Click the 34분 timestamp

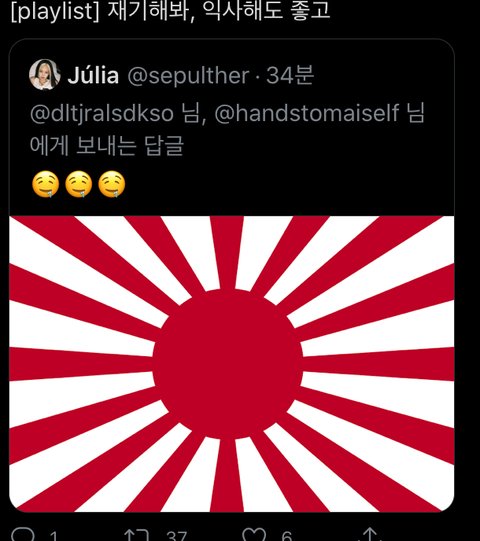pyautogui.click(x=290, y=76)
